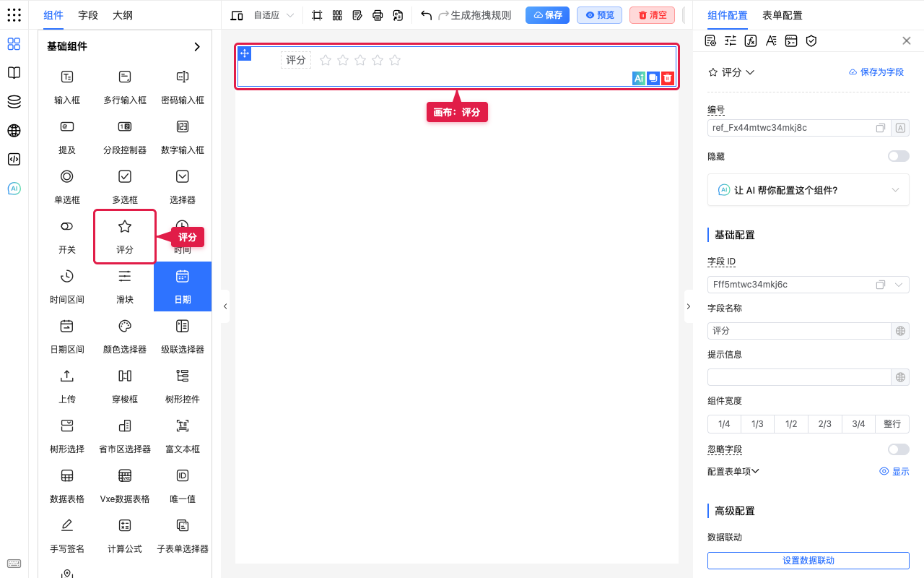Click the 预览 button
Viewport: 924px width, 578px height.
(x=600, y=15)
